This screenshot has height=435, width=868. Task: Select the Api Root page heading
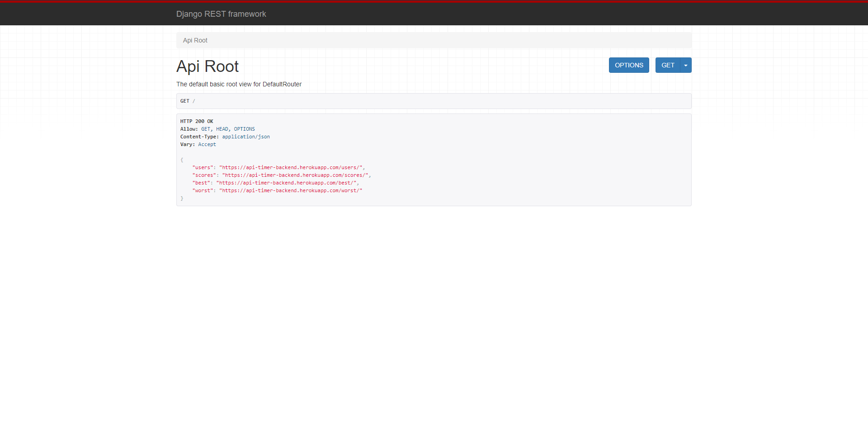pos(208,66)
